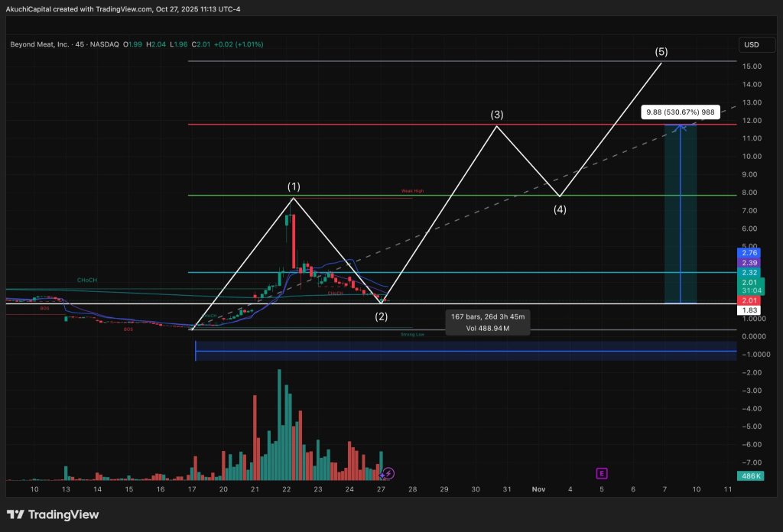The width and height of the screenshot is (783, 532).
Task: Click the 22 date on time axis
Action: point(286,489)
